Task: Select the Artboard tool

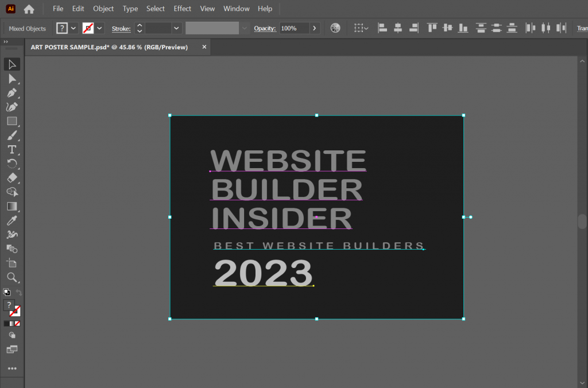Action: pos(13,263)
